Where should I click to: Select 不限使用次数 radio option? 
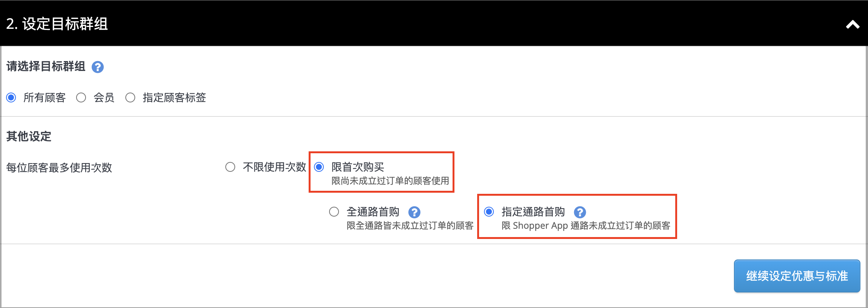[x=230, y=167]
